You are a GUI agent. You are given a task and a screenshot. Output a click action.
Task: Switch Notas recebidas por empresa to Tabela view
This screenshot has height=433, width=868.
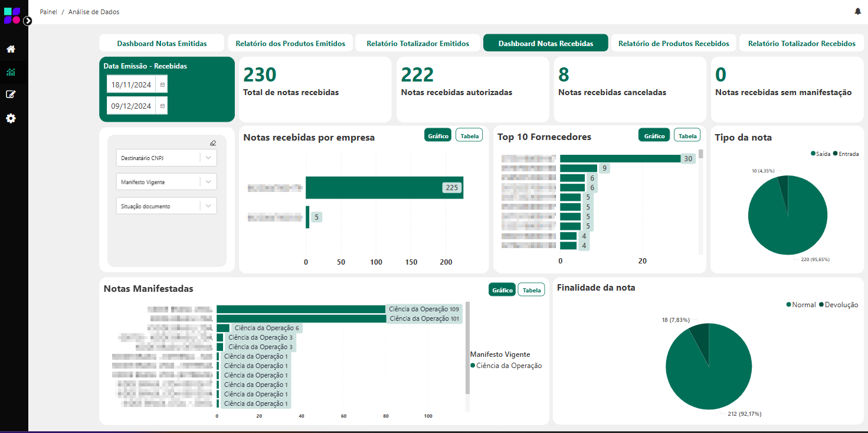click(469, 135)
